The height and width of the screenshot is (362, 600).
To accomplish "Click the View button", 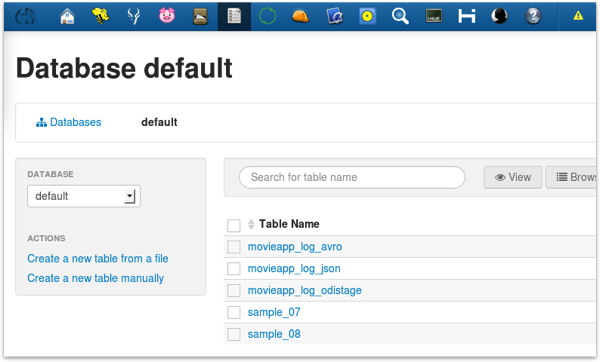I will (x=513, y=177).
